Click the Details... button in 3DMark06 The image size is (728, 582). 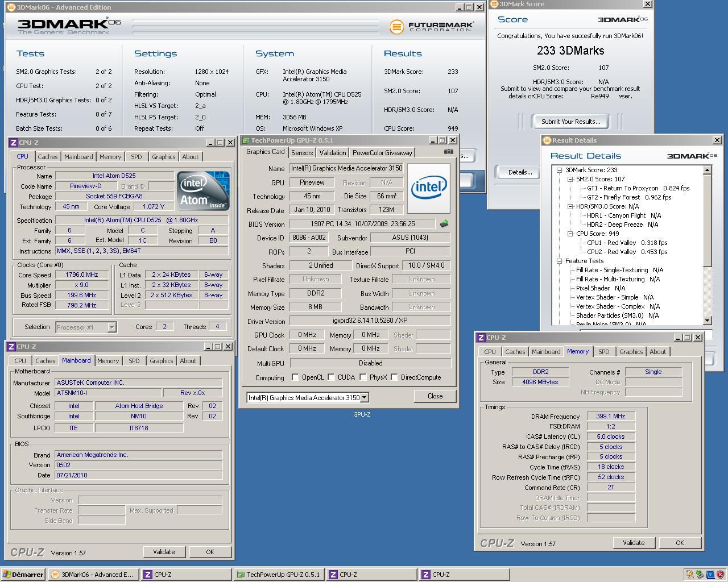pyautogui.click(x=520, y=172)
